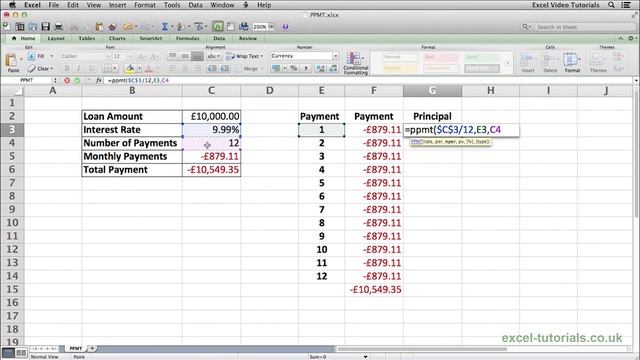Click the Paste clipboard icon in the standard toolbar

[x=99, y=27]
